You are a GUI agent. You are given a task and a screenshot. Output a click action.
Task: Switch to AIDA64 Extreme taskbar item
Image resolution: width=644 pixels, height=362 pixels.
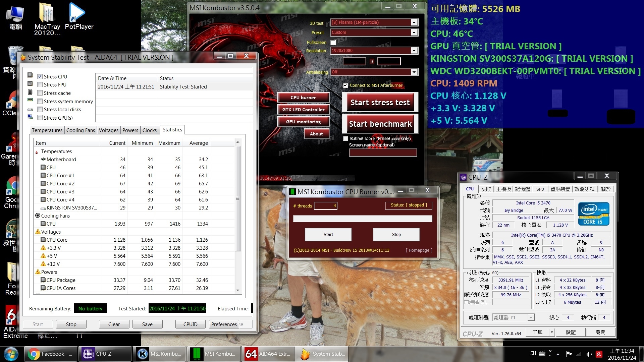point(268,354)
